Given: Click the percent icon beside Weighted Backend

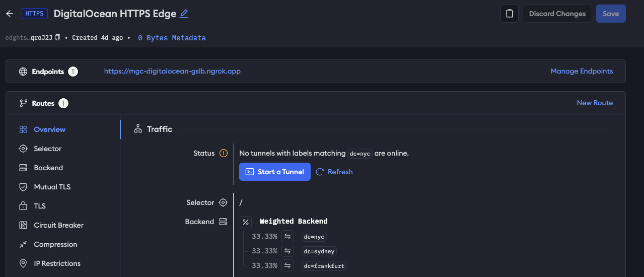Looking at the screenshot, I should click(x=246, y=222).
